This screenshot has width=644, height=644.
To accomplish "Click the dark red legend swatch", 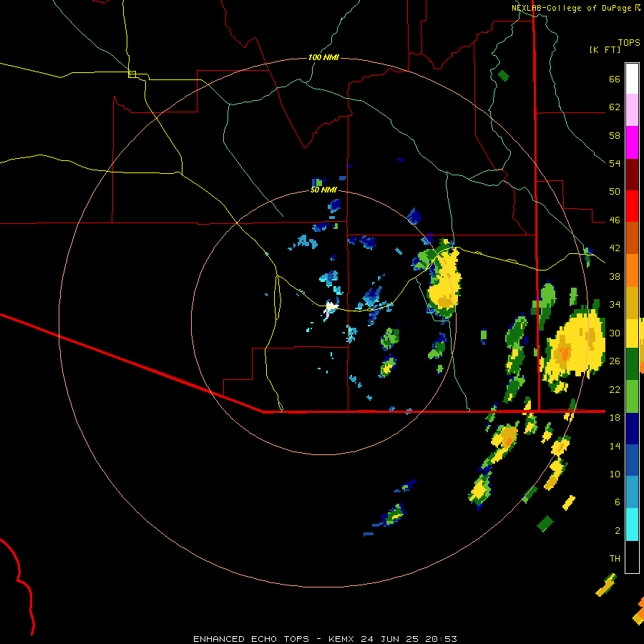I will (632, 175).
